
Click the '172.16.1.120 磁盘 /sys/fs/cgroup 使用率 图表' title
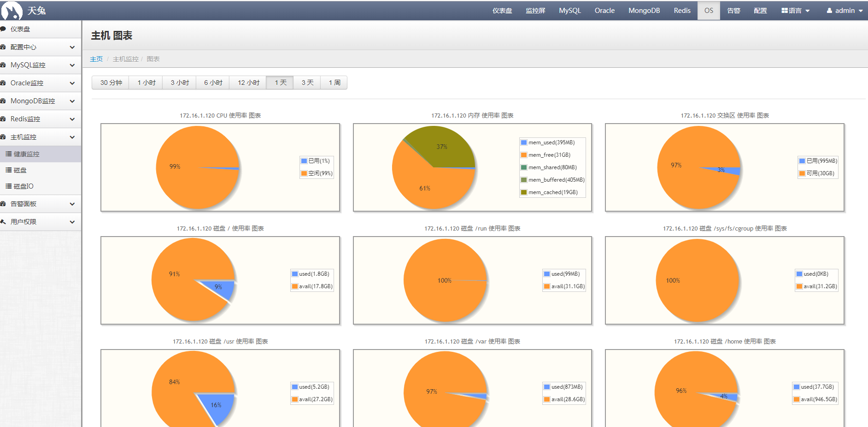point(725,228)
